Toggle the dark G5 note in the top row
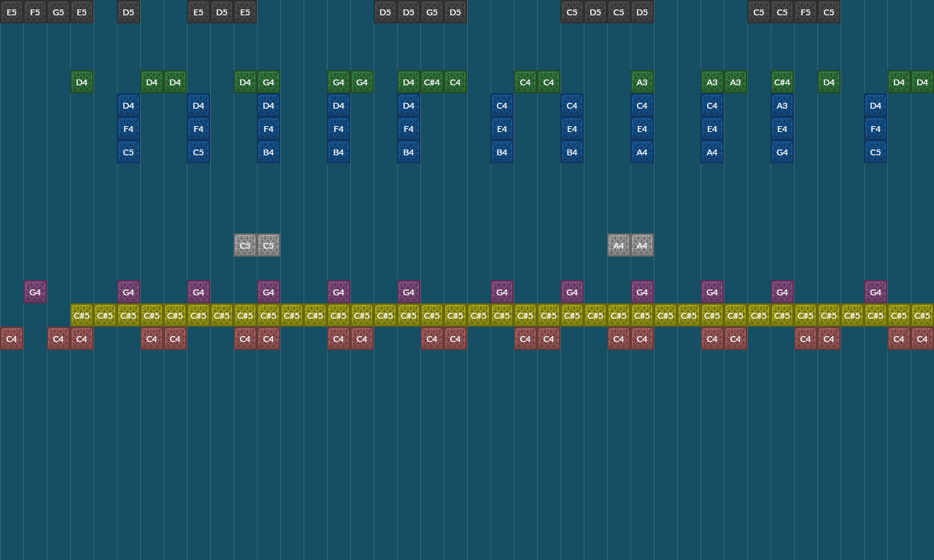The height and width of the screenshot is (560, 934). [x=431, y=12]
